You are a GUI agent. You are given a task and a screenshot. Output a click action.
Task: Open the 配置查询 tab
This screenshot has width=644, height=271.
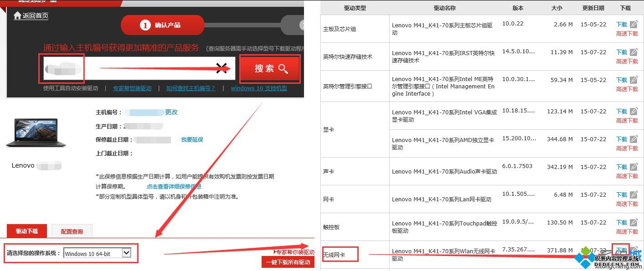72,231
